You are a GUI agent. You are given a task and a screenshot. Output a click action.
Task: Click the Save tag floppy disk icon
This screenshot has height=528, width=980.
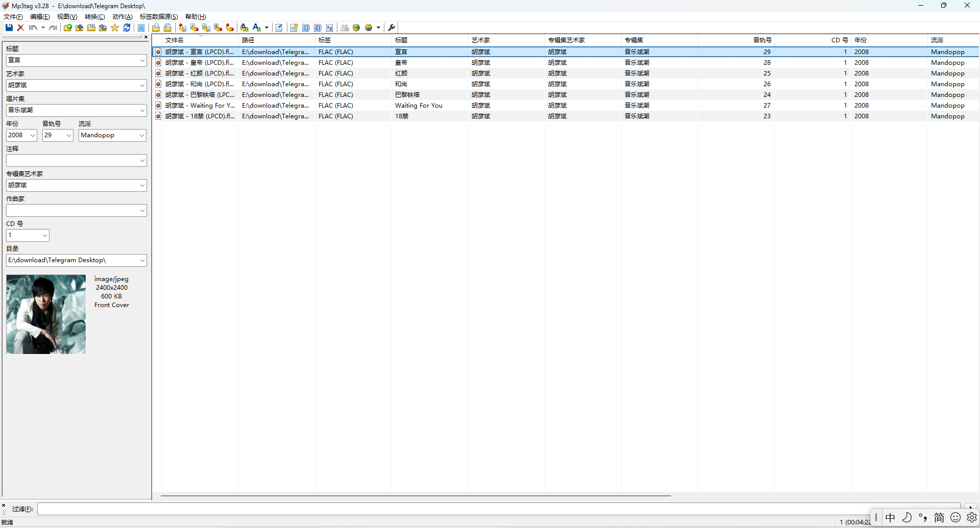tap(9, 28)
